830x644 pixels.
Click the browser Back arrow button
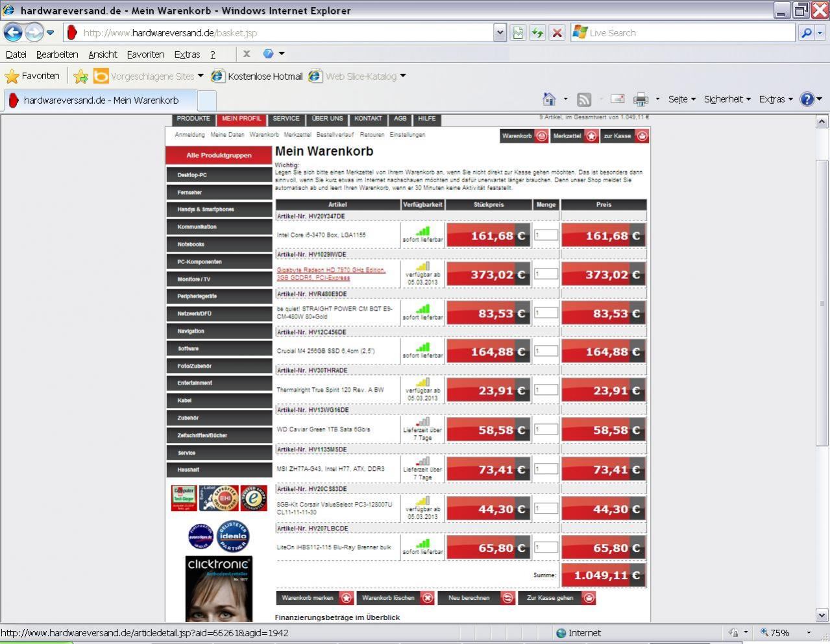(13, 32)
